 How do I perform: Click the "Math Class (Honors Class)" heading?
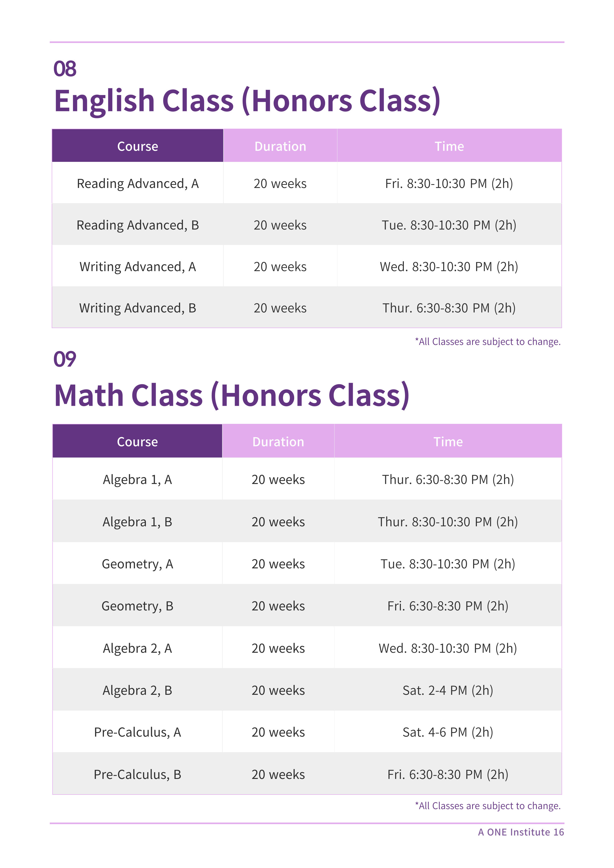(231, 395)
